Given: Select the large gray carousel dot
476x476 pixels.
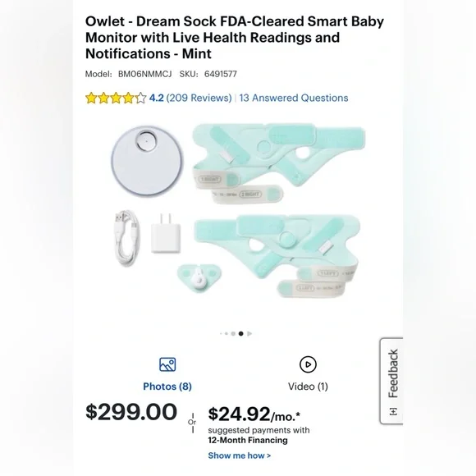Looking at the screenshot, I should pyautogui.click(x=233, y=334).
